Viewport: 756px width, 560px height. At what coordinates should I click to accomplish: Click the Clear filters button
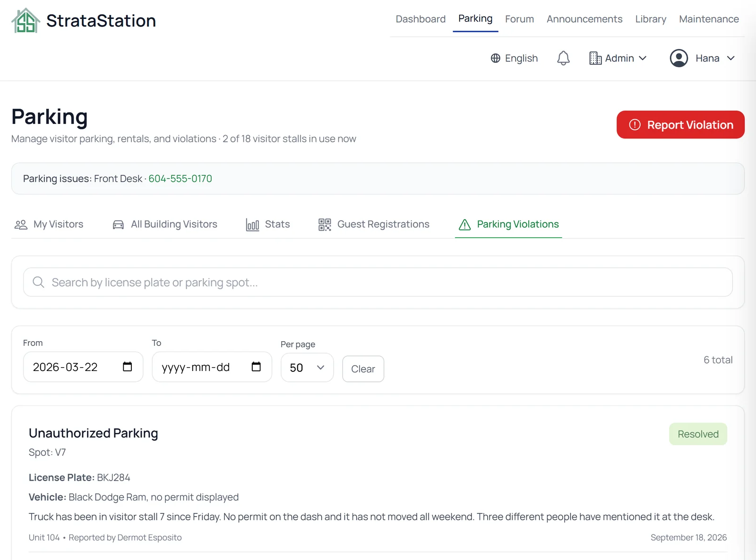coord(363,369)
